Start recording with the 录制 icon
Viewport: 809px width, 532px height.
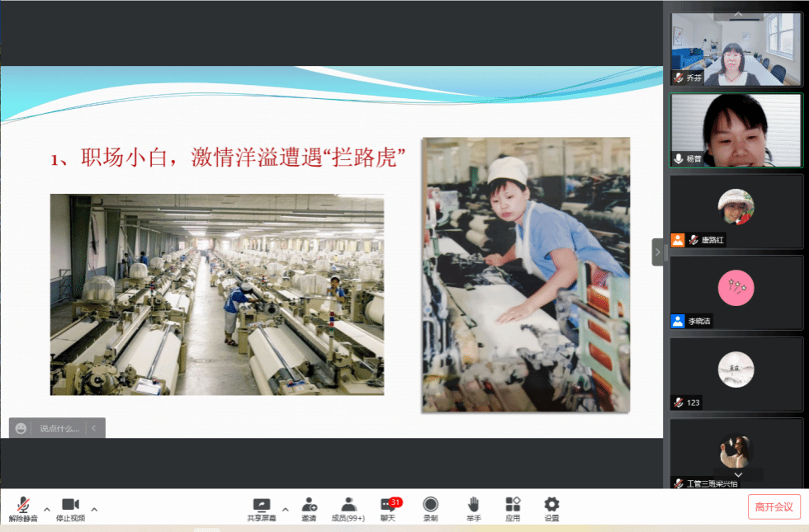click(x=430, y=506)
